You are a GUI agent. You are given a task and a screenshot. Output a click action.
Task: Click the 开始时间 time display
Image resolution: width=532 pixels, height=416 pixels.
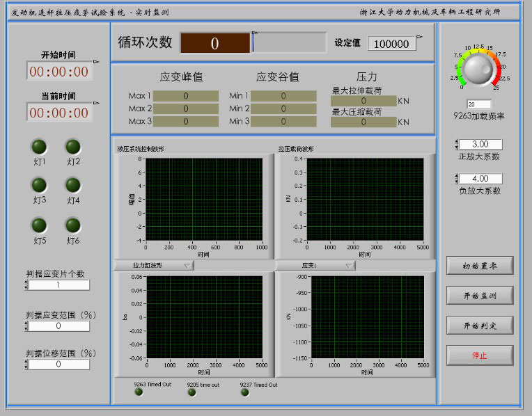(59, 71)
